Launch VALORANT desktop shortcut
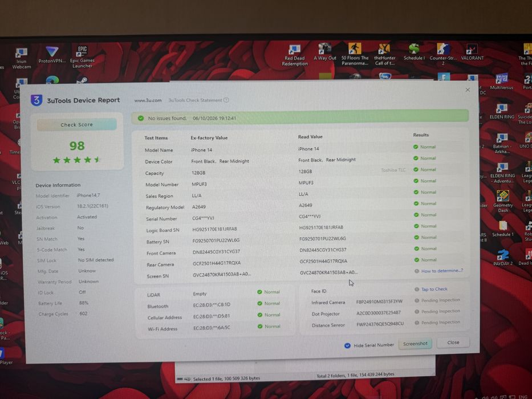This screenshot has height=399, width=532. pyautogui.click(x=472, y=52)
